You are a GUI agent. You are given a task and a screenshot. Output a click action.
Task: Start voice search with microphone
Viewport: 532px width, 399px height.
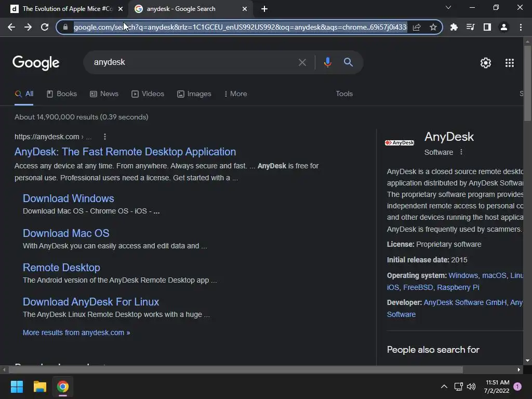[x=327, y=62]
